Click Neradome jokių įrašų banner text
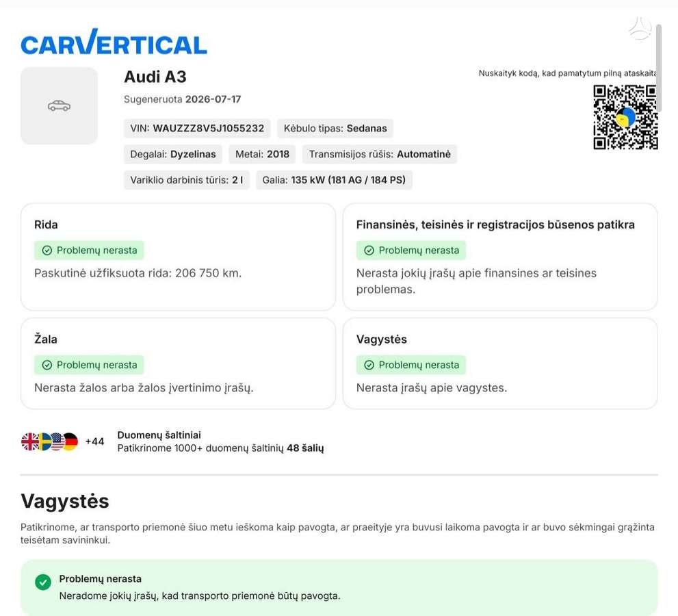Screen dimensions: 678x616 pyautogui.click(x=200, y=596)
